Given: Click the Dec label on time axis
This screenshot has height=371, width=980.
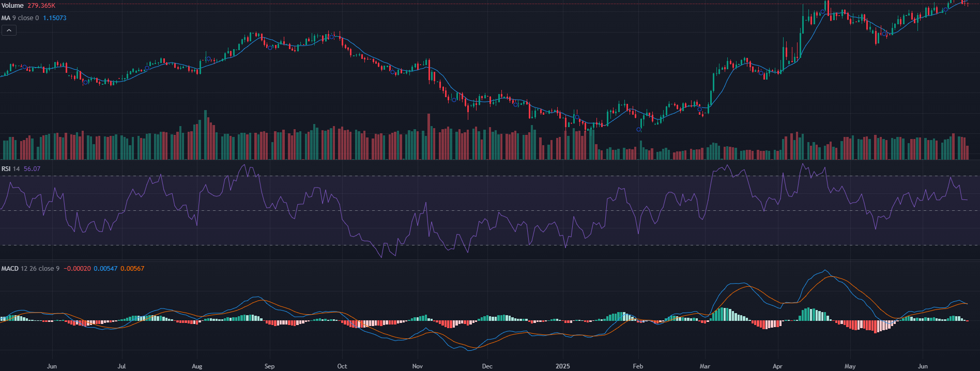Looking at the screenshot, I should coord(487,366).
